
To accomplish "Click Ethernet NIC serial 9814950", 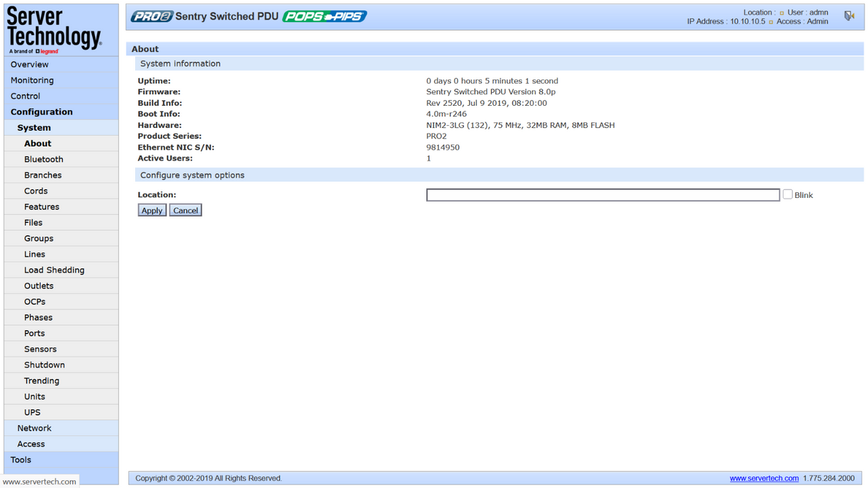I will [x=443, y=147].
